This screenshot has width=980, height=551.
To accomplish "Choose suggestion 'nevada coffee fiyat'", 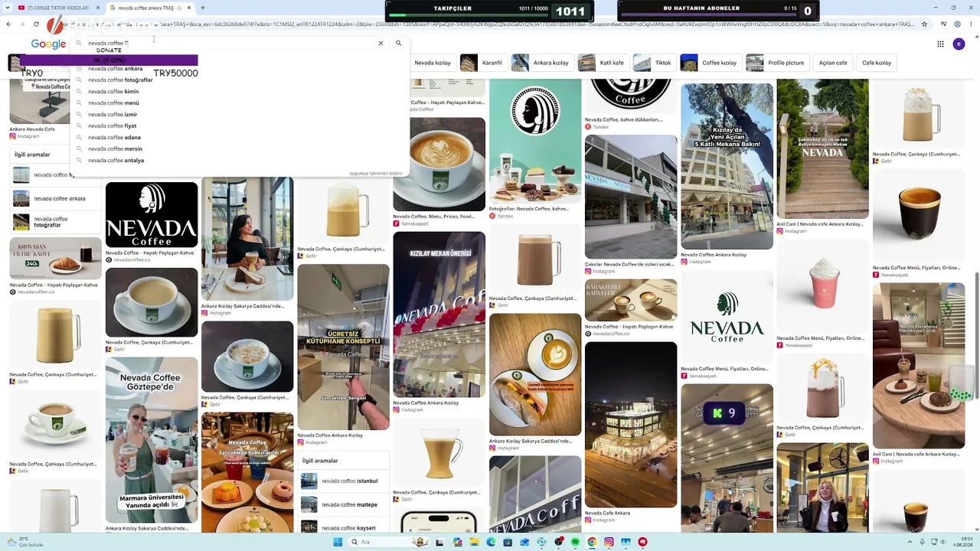I will pyautogui.click(x=240, y=126).
